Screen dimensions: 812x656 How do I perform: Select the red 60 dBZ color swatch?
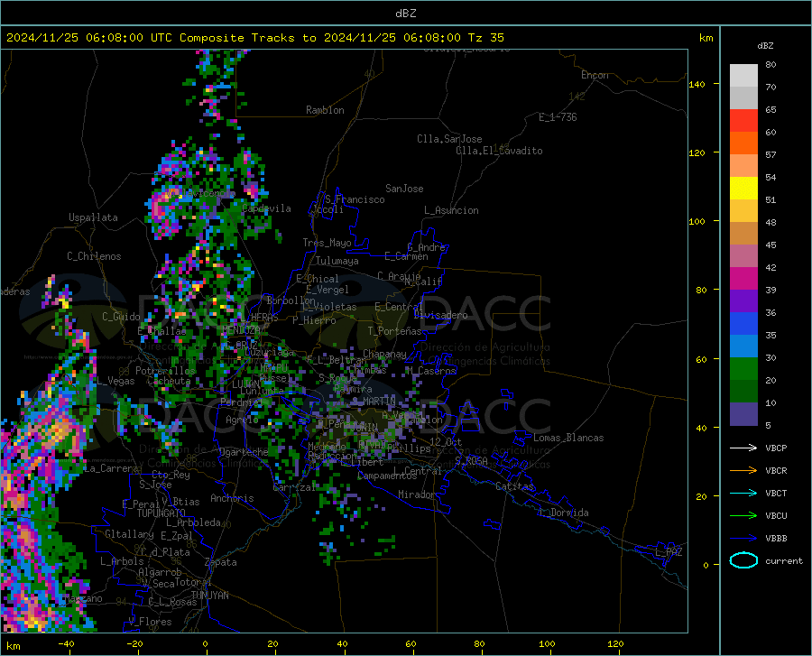pyautogui.click(x=743, y=121)
